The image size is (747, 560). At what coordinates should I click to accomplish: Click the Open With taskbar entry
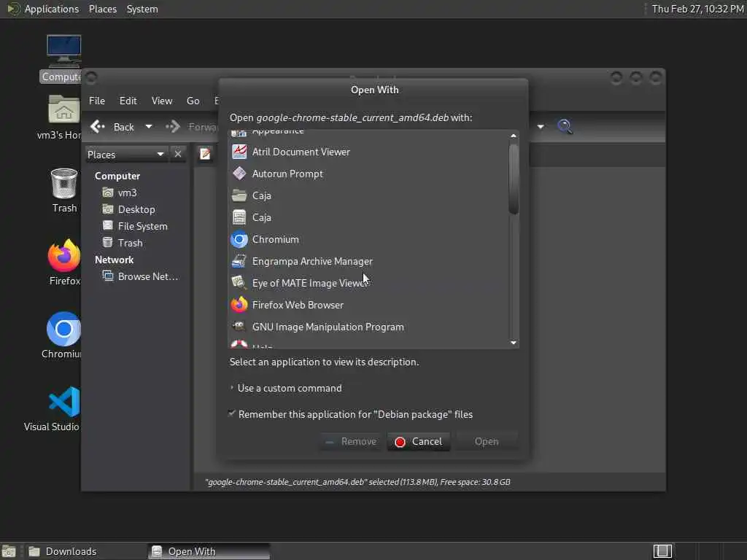click(209, 551)
